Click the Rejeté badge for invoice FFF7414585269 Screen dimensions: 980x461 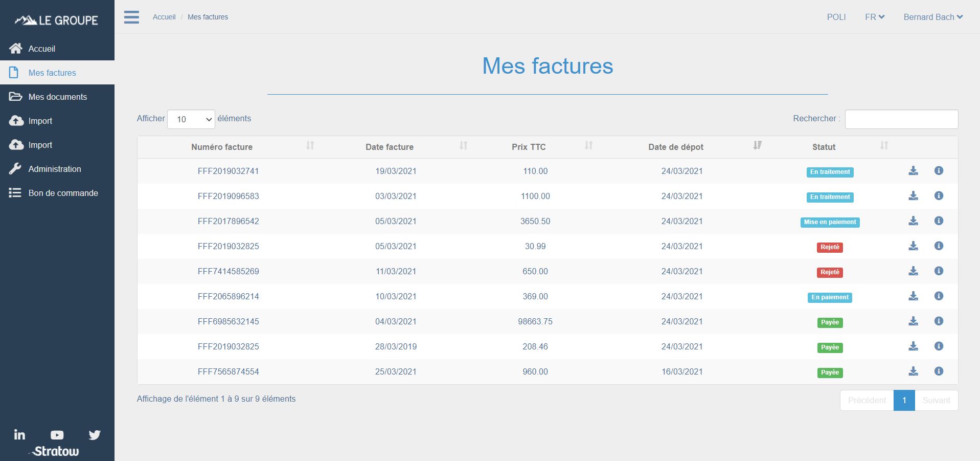(830, 272)
